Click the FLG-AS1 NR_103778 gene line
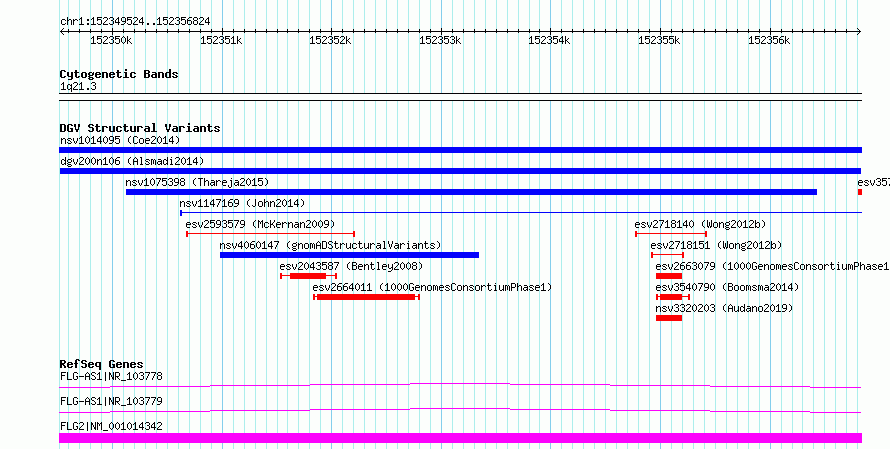 460,385
